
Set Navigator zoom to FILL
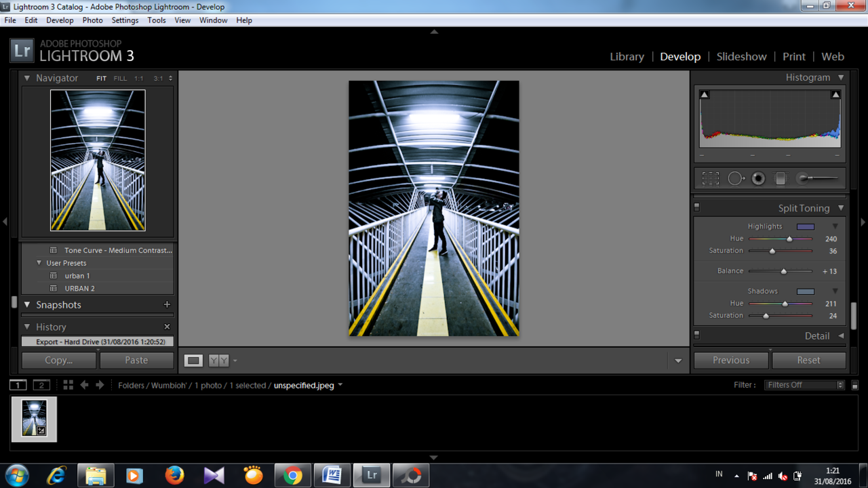120,79
